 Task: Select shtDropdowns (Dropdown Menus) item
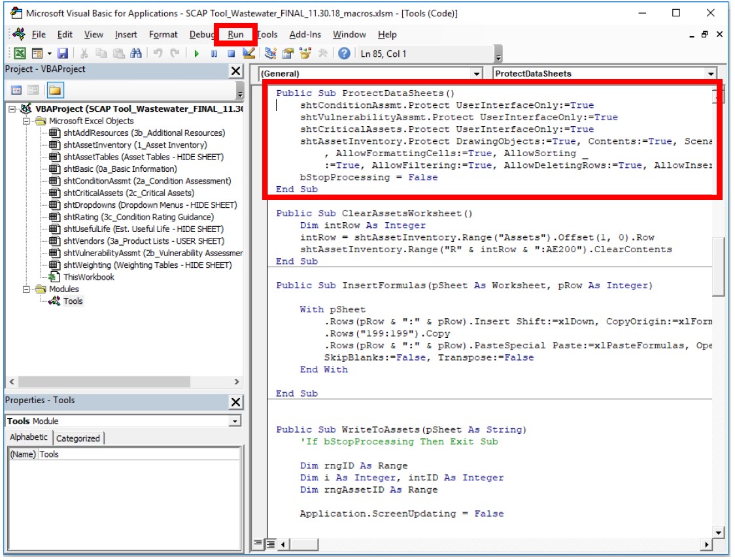click(150, 205)
